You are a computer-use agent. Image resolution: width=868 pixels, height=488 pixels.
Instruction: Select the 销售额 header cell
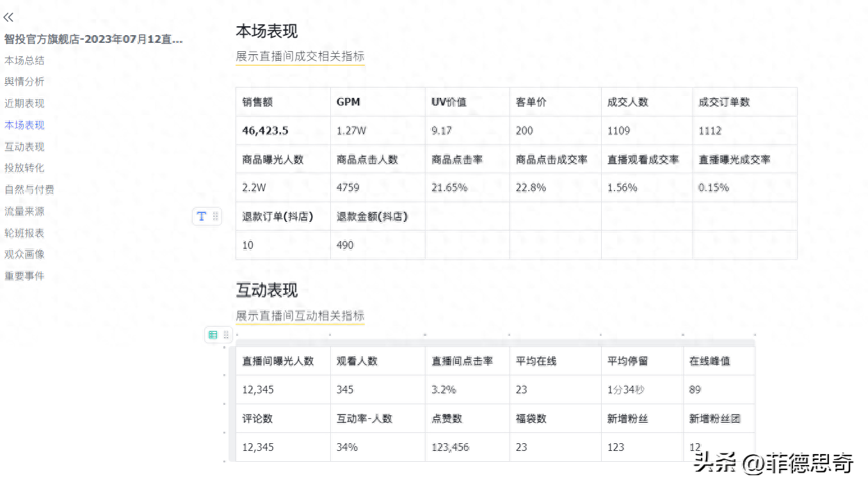[283, 102]
